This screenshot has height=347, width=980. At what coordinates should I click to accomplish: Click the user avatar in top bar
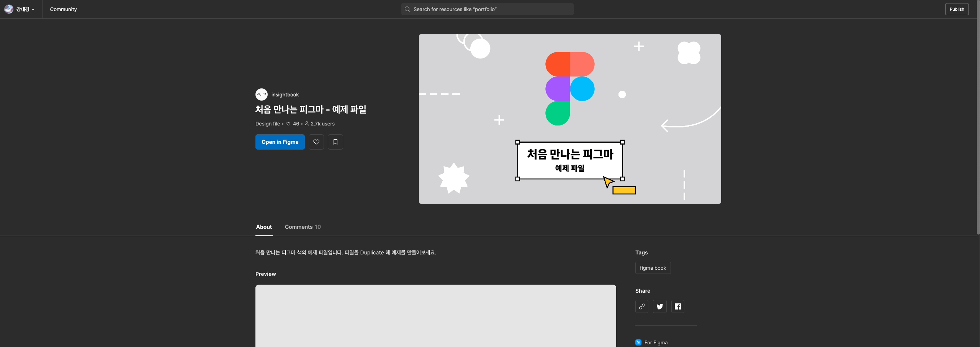pyautogui.click(x=9, y=9)
